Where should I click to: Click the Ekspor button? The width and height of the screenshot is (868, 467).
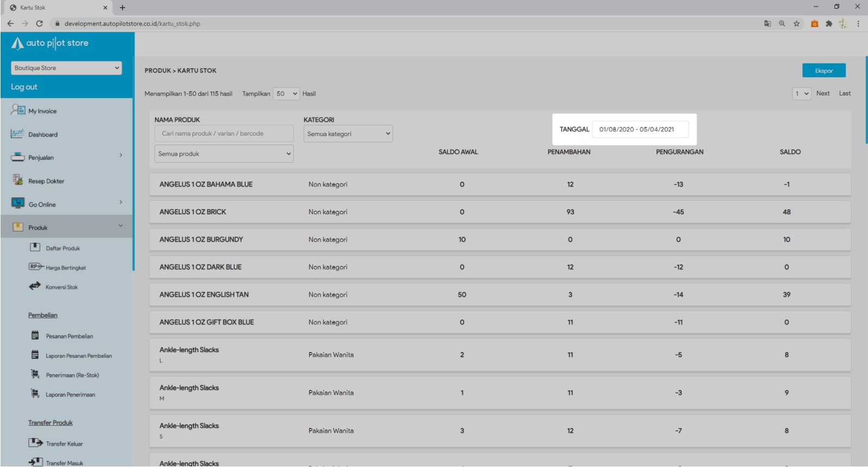[x=824, y=71]
